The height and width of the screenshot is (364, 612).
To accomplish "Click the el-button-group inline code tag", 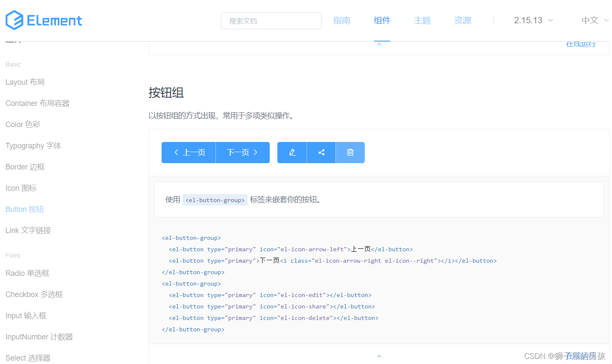I will point(215,200).
